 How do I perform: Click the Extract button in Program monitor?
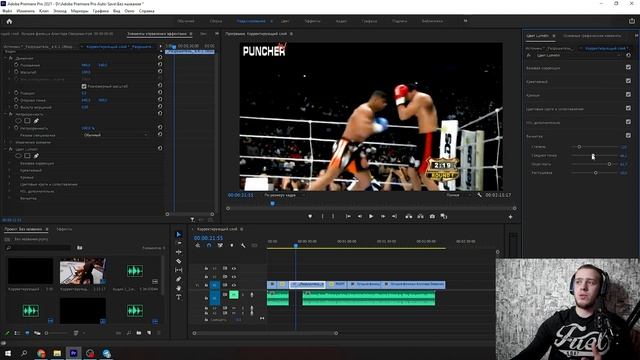pyautogui.click(x=420, y=216)
